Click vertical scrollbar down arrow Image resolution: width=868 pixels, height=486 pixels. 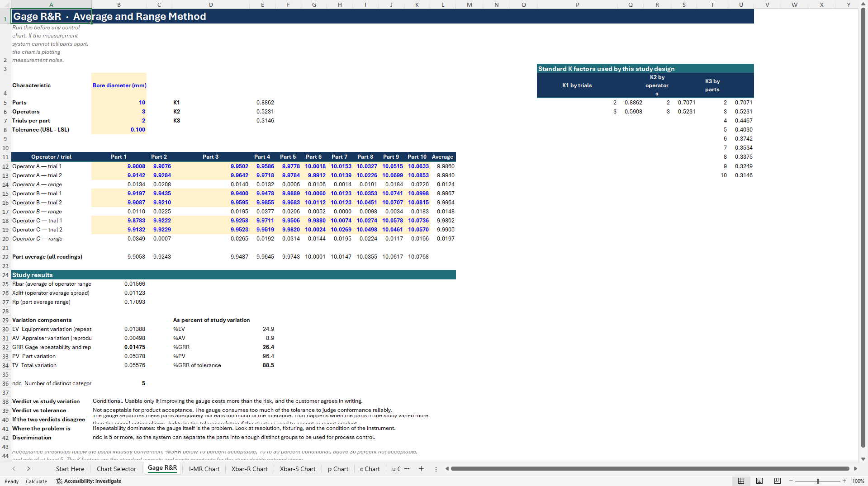tap(863, 459)
